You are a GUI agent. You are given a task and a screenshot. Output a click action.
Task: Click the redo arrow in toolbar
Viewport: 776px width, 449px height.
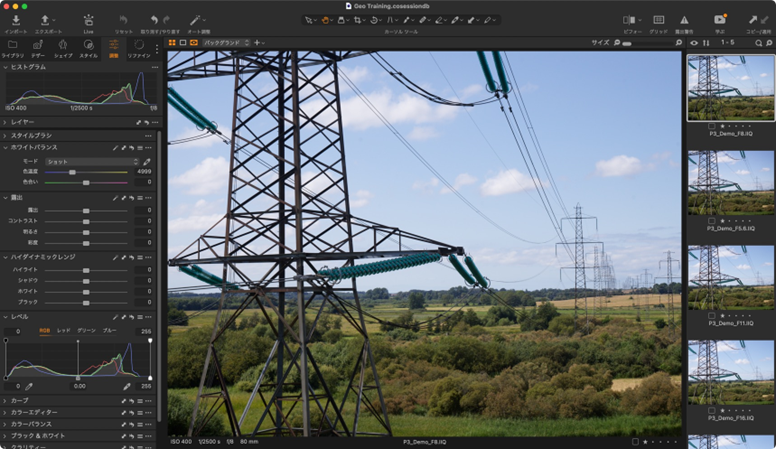click(x=166, y=20)
